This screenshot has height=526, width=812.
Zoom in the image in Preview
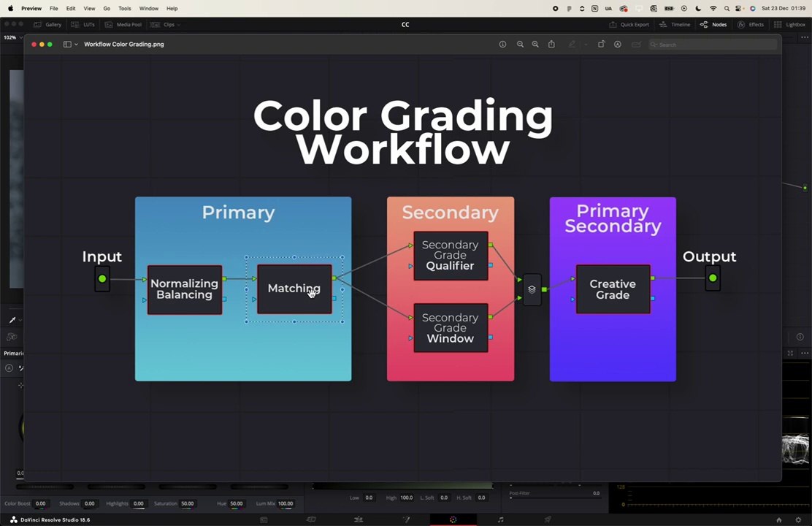click(535, 45)
